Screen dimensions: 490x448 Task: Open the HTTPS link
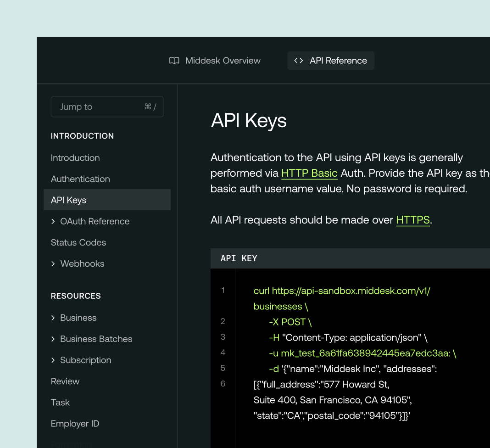[x=412, y=220]
